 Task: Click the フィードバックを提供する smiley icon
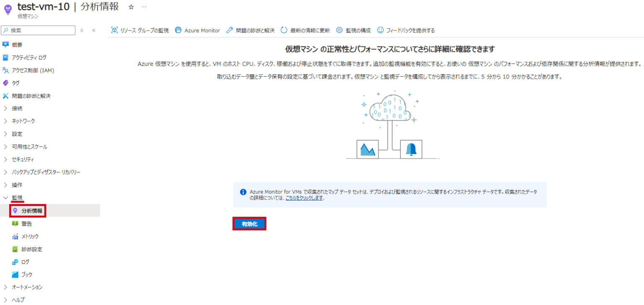point(380,30)
